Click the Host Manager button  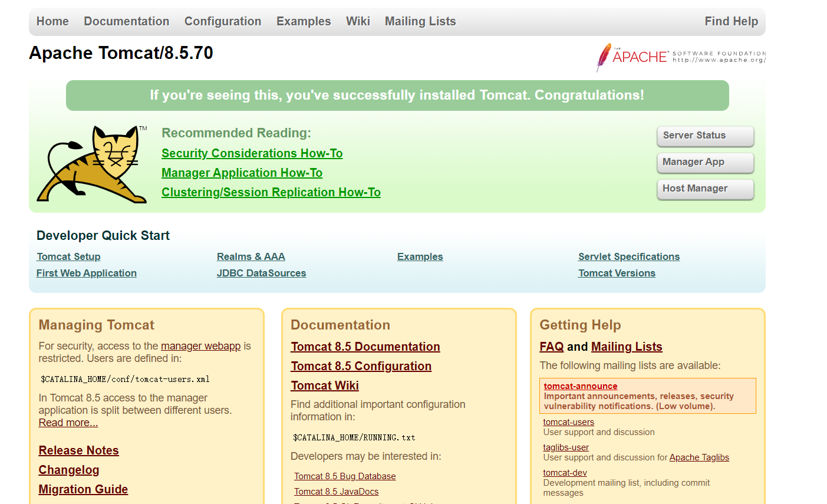pyautogui.click(x=706, y=189)
